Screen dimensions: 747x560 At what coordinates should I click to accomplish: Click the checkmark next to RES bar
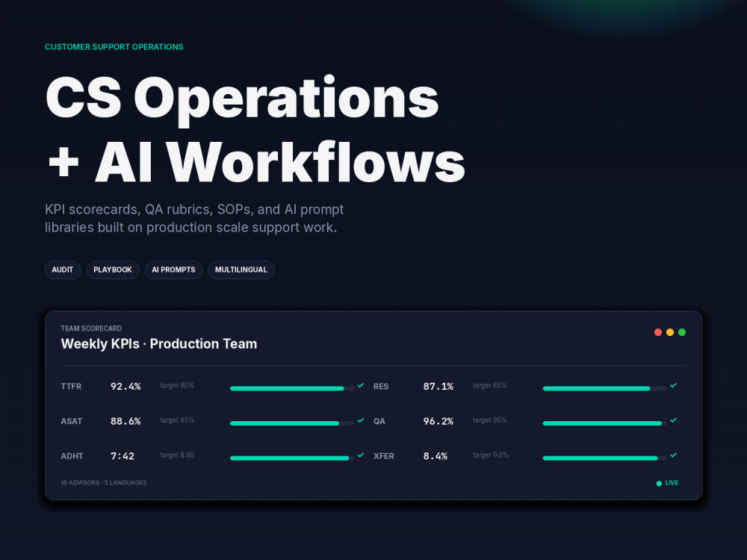[673, 386]
